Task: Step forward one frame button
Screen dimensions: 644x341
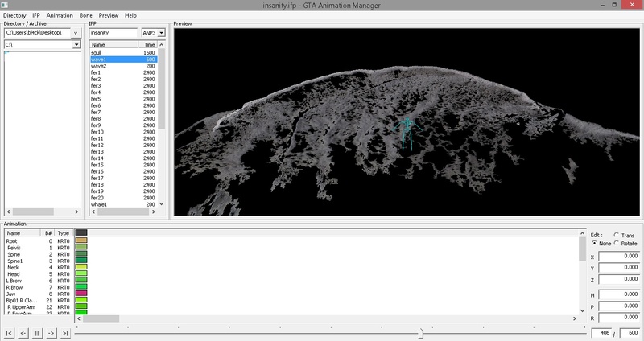Action: point(52,333)
